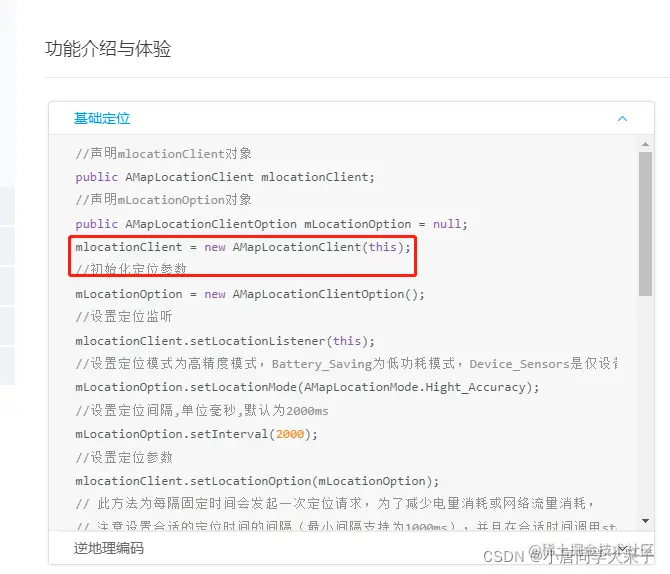Collapse the 基础定位 section chevron
The image size is (670, 574).
click(x=622, y=119)
